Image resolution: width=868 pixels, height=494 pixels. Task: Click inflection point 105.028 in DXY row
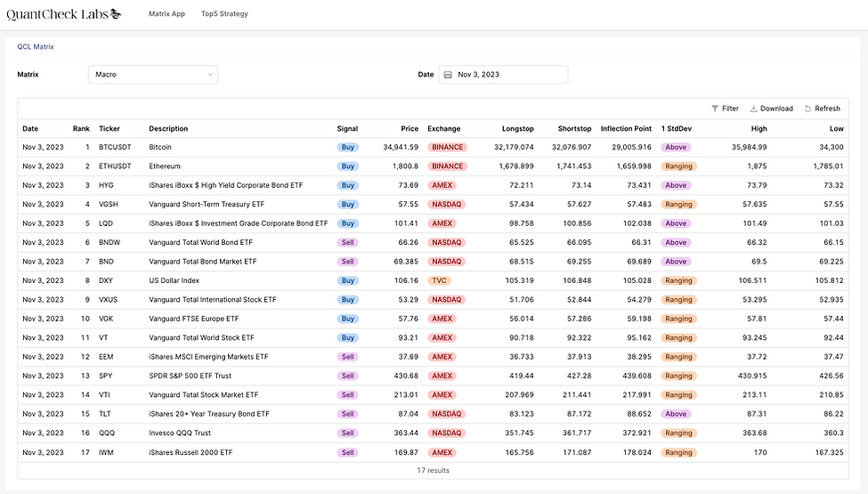pyautogui.click(x=637, y=280)
